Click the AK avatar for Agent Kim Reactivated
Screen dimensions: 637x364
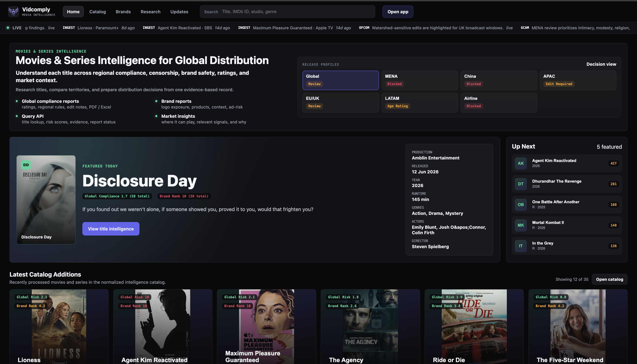521,163
